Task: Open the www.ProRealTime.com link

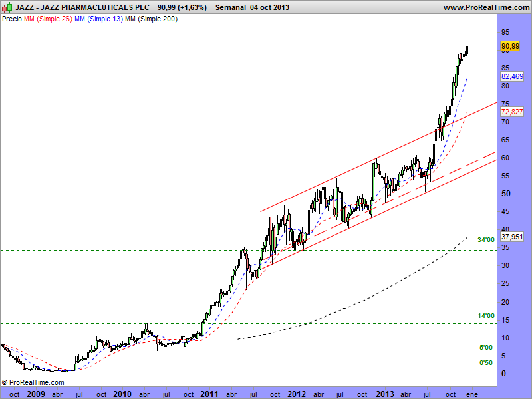Action: [487, 7]
